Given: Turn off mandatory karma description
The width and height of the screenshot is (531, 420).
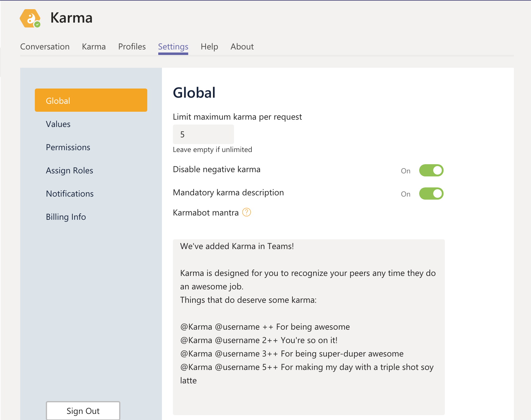Looking at the screenshot, I should (431, 194).
